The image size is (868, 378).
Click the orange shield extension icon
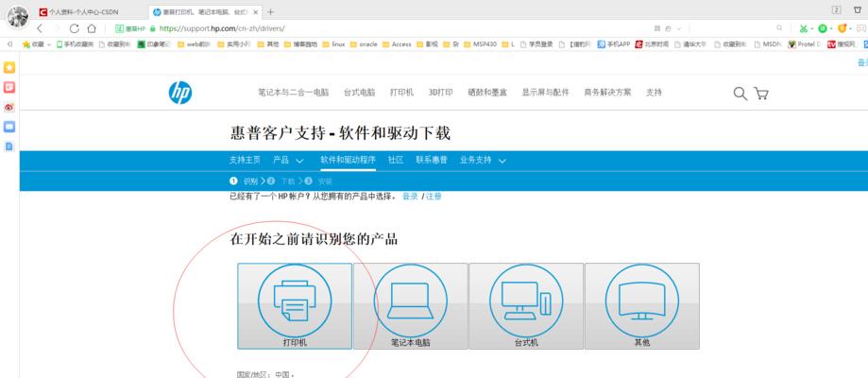pyautogui.click(x=842, y=28)
